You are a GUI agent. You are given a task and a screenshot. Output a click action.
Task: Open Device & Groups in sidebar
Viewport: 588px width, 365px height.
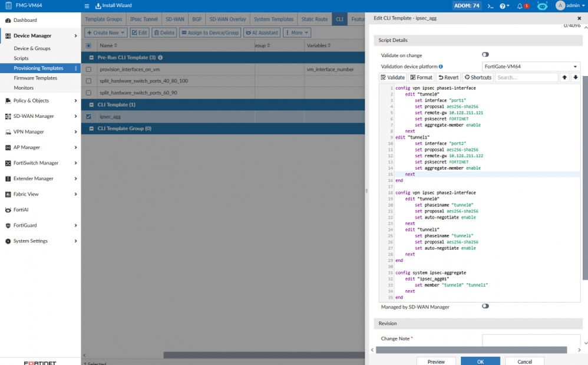pyautogui.click(x=32, y=48)
